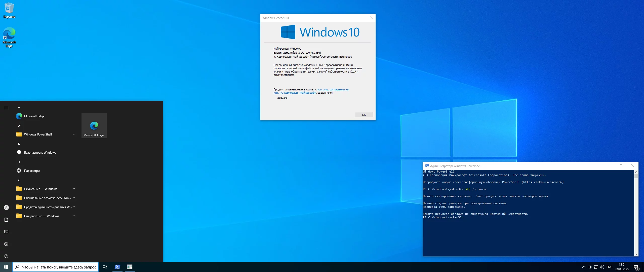Open the Pictures icon in start sidebar

6,232
